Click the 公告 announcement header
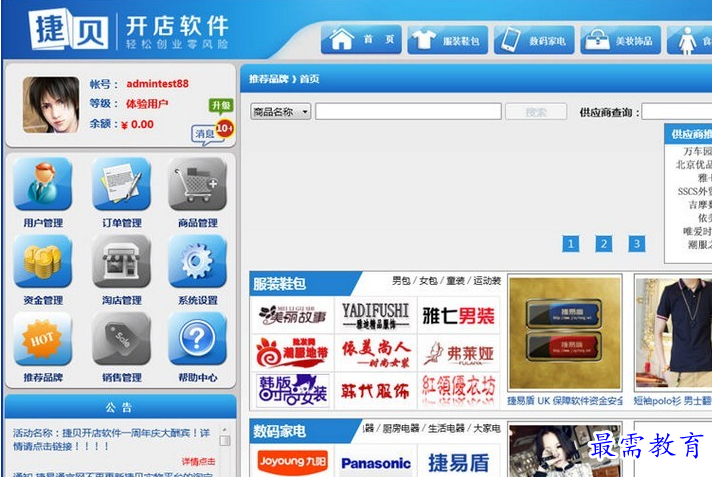The width and height of the screenshot is (712, 477). (119, 407)
